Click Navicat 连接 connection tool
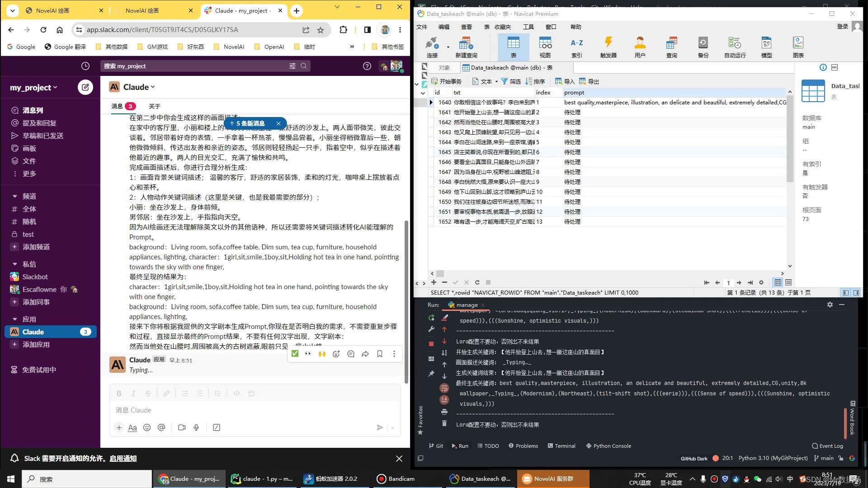The image size is (868, 488). click(x=432, y=47)
